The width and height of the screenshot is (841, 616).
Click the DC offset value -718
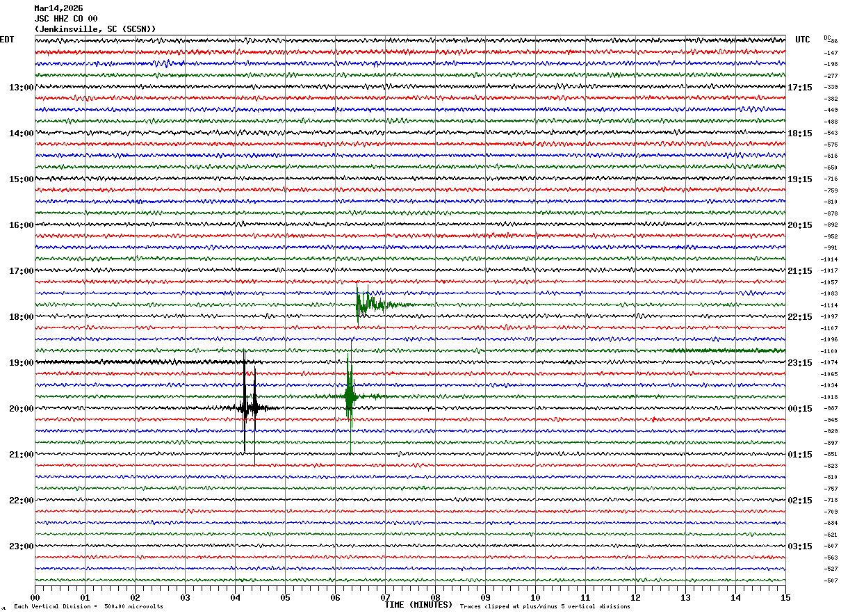coord(831,501)
